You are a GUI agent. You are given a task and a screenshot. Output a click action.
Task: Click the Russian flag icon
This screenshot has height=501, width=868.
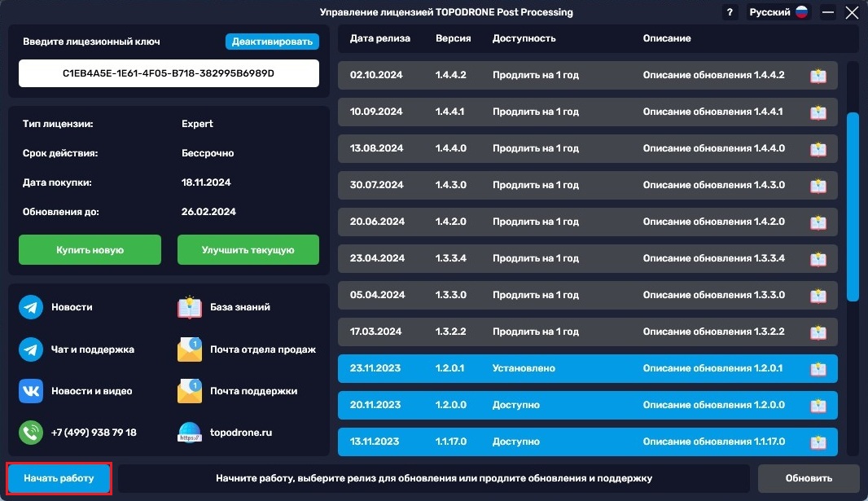(x=801, y=12)
